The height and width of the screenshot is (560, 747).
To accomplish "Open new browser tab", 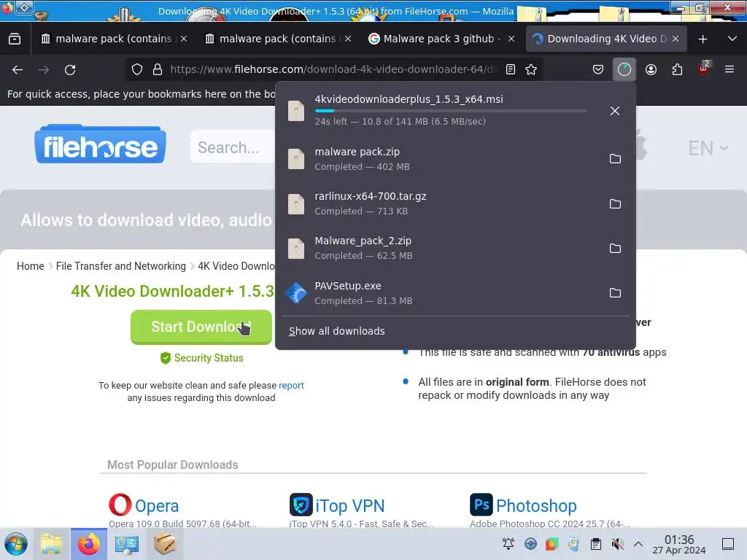I will pyautogui.click(x=703, y=39).
